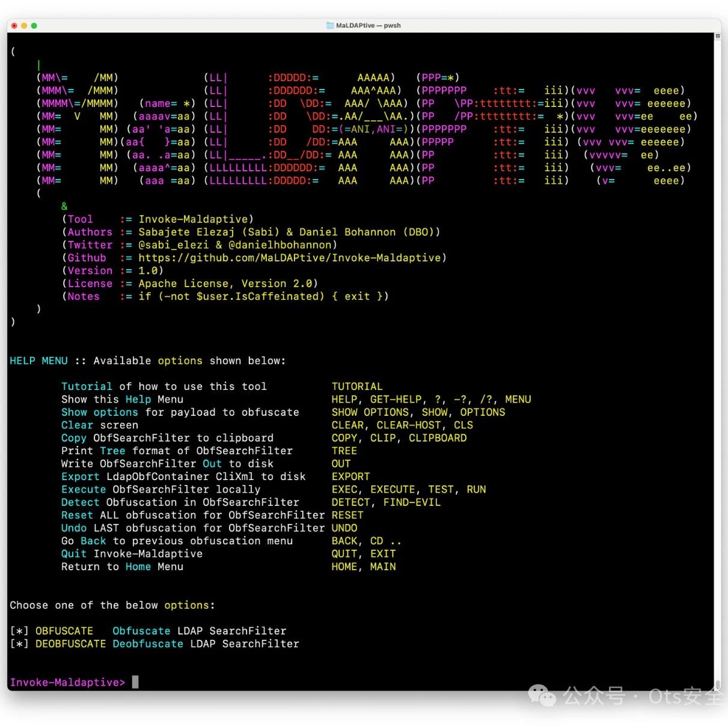
Task: Click the Export LdapObfContainer CliXml line
Action: point(183,476)
